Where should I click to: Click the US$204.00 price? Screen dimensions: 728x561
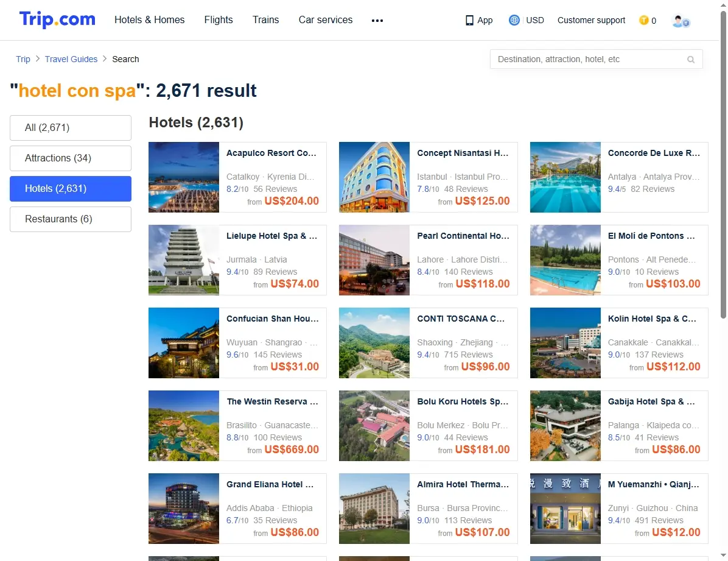(292, 201)
